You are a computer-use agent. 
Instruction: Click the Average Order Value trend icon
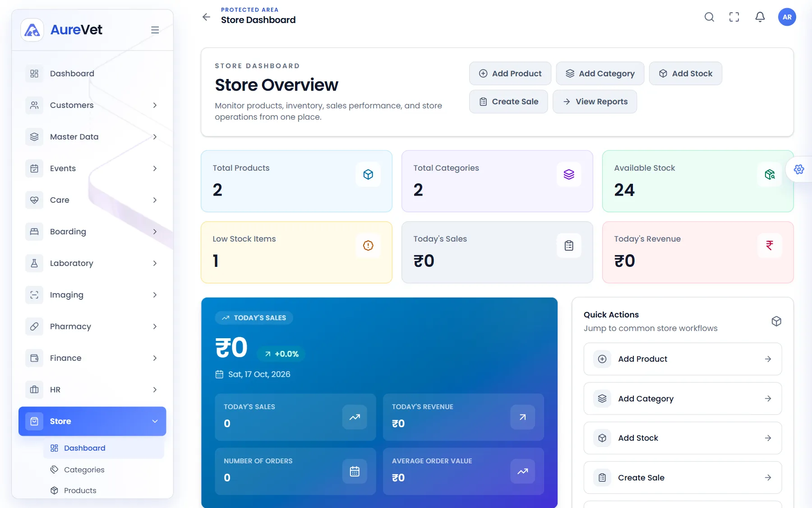pos(522,471)
